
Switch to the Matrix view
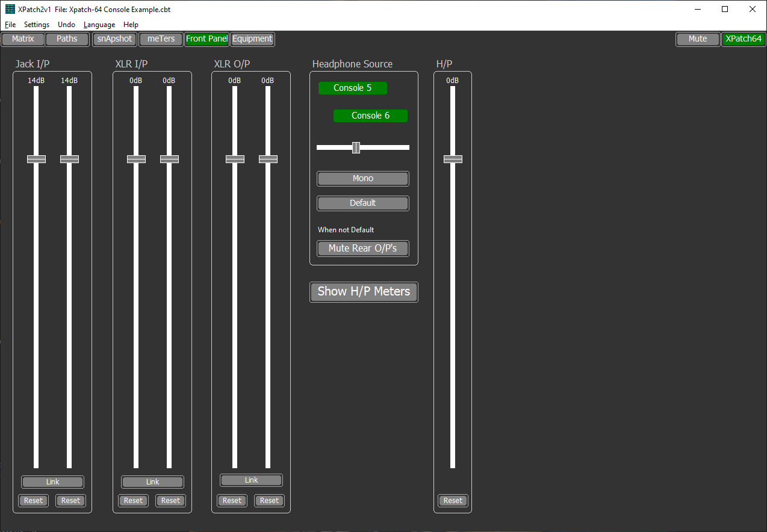coord(23,39)
